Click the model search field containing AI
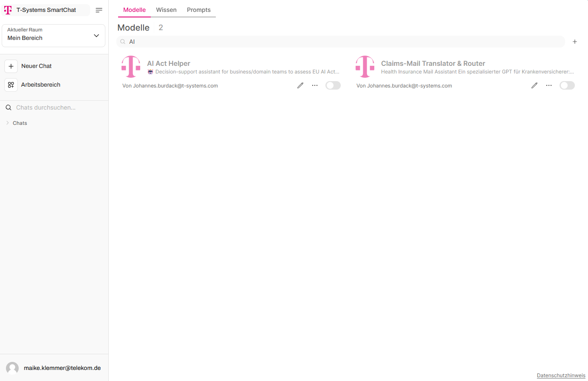 click(x=341, y=42)
